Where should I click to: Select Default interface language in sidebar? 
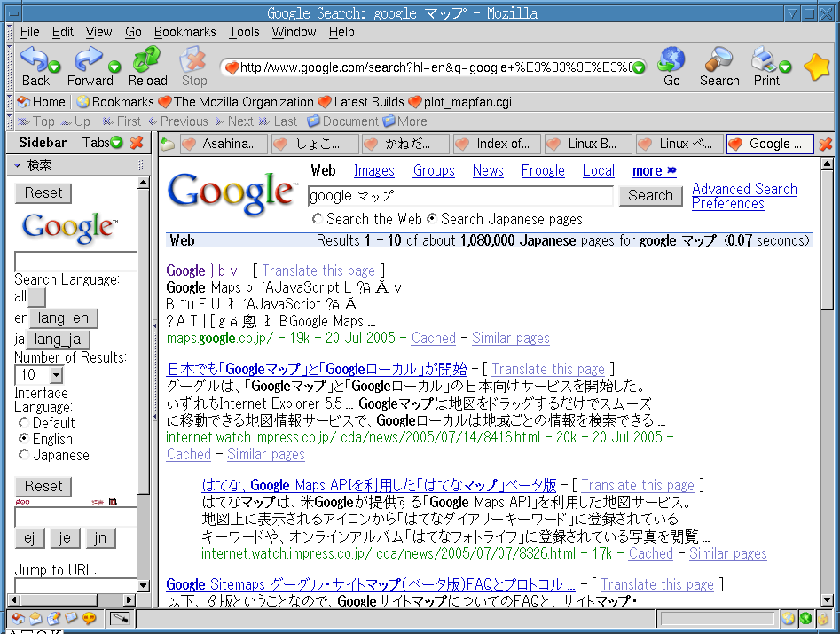point(23,422)
